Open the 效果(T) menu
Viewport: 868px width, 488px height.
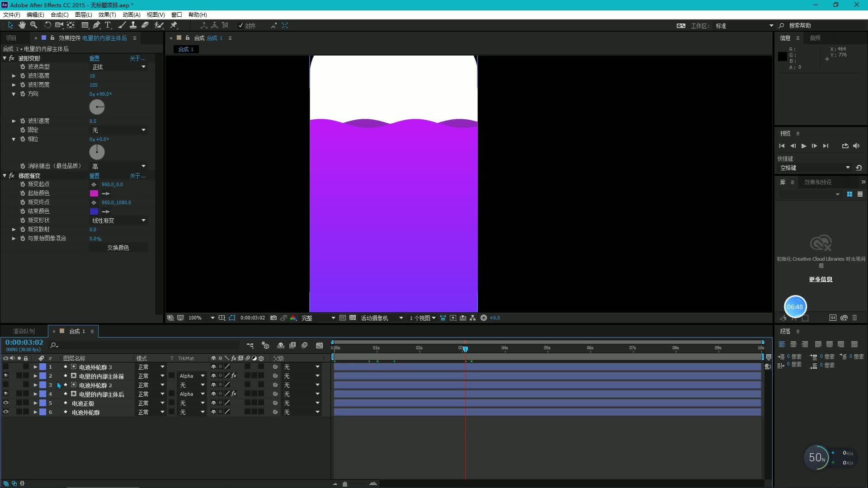pyautogui.click(x=107, y=15)
